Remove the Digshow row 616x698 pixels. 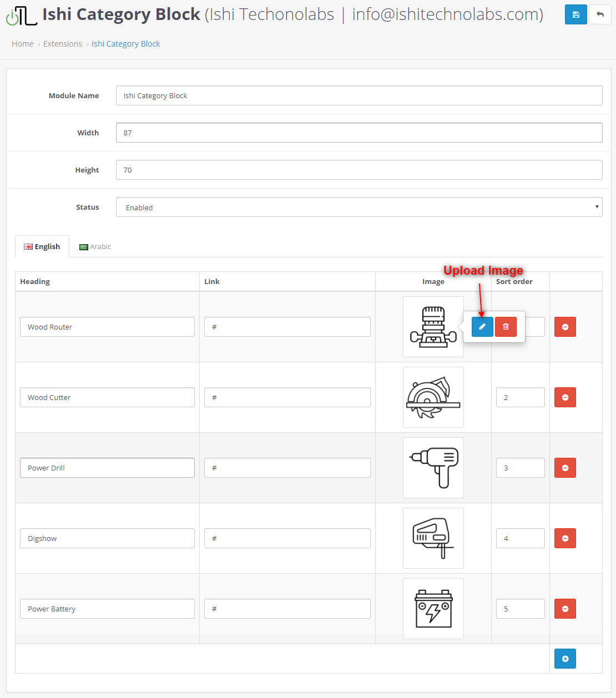(565, 538)
